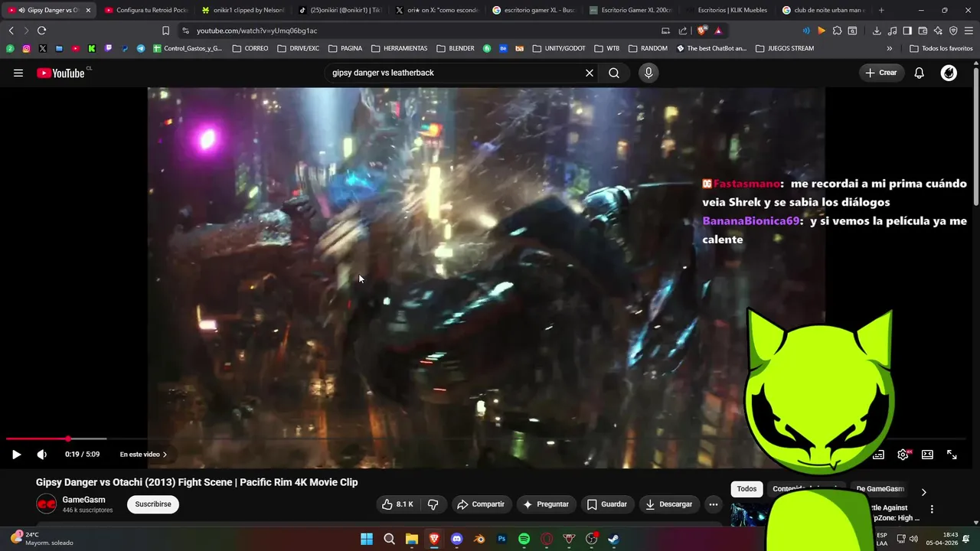Select the 'De GameGasm' filter chip
This screenshot has width=980, height=551.
click(880, 489)
